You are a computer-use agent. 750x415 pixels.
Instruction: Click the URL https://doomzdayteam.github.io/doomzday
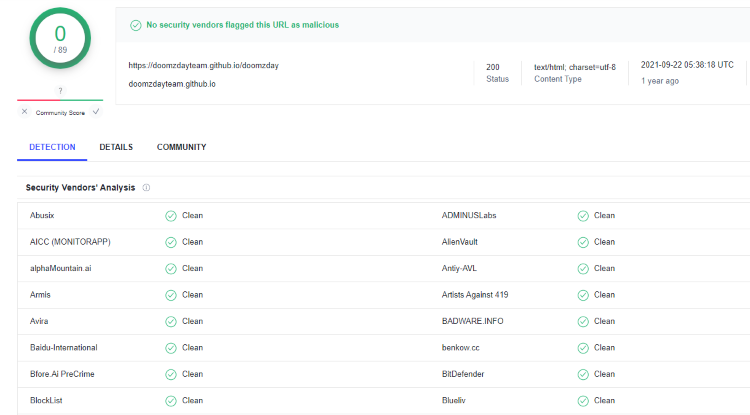pos(203,66)
